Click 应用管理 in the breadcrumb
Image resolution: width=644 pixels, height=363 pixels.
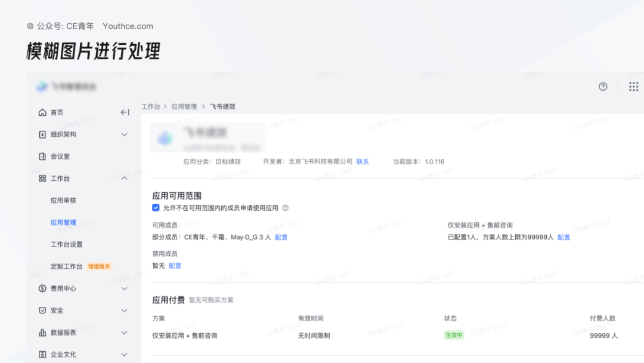[x=184, y=106]
